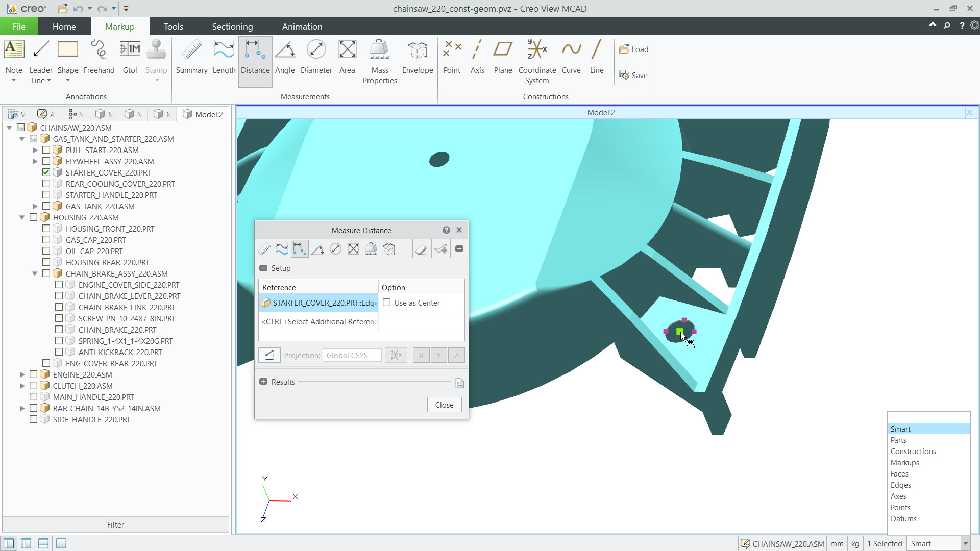This screenshot has height=551, width=980.
Task: Collapse the CHAIN_BRAKE_ASSY_220.ASM node
Action: (35, 273)
